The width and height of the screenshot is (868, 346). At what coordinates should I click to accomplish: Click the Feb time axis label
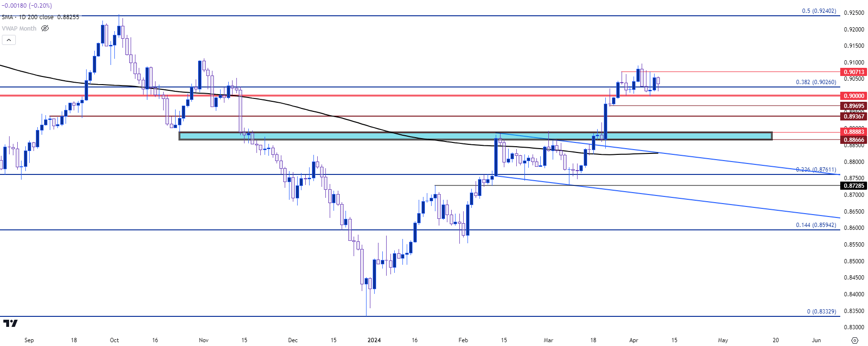pos(463,340)
